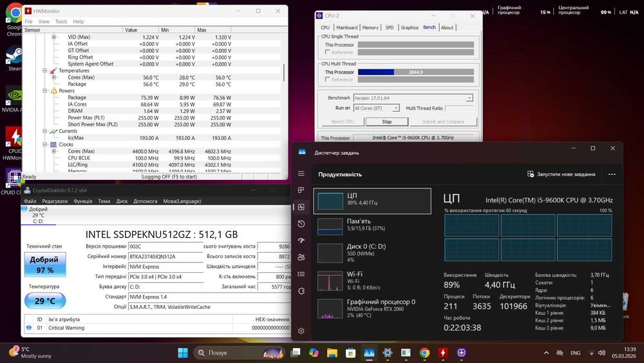Click Запустити нове завдання button
This screenshot has width=644, height=363.
click(561, 174)
